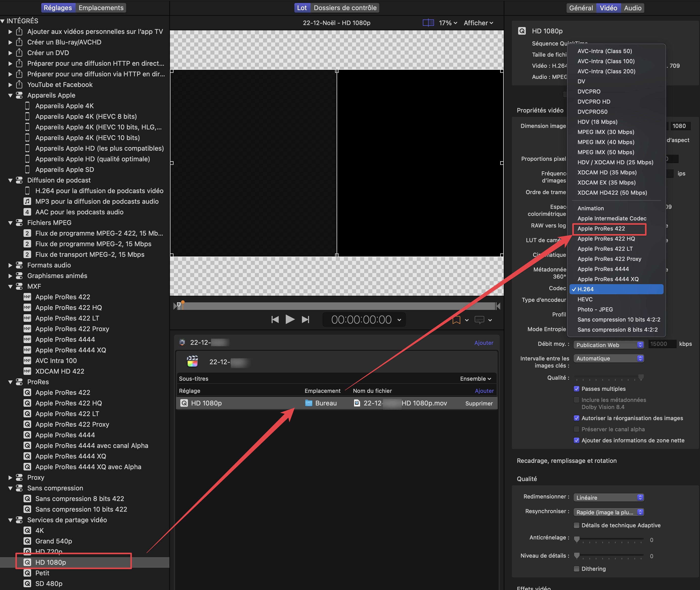Click the play button in the preview
700x590 pixels.
[290, 320]
